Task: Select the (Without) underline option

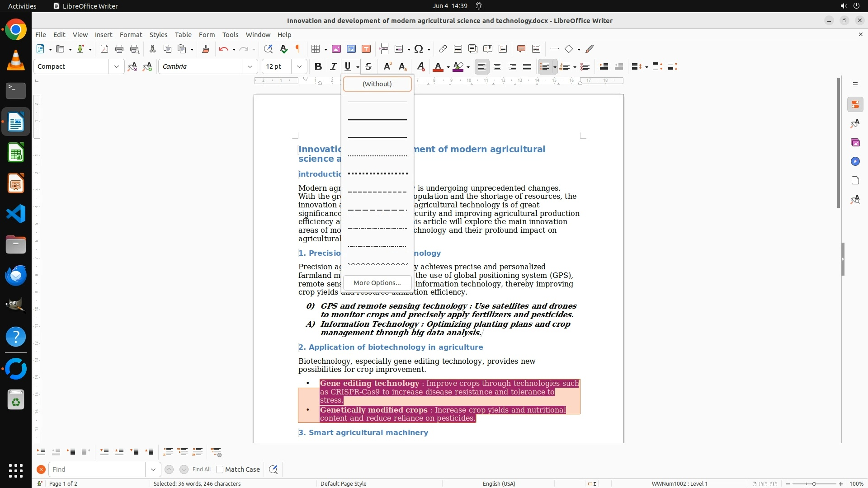Action: click(x=377, y=84)
